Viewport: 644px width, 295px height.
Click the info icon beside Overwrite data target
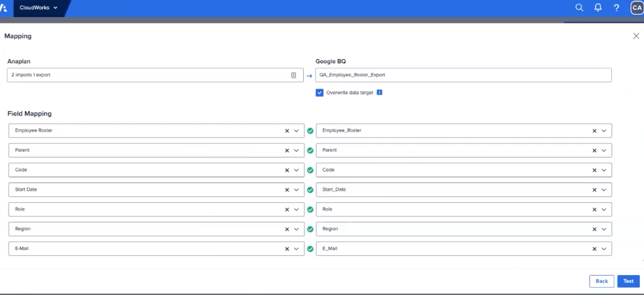click(x=379, y=92)
